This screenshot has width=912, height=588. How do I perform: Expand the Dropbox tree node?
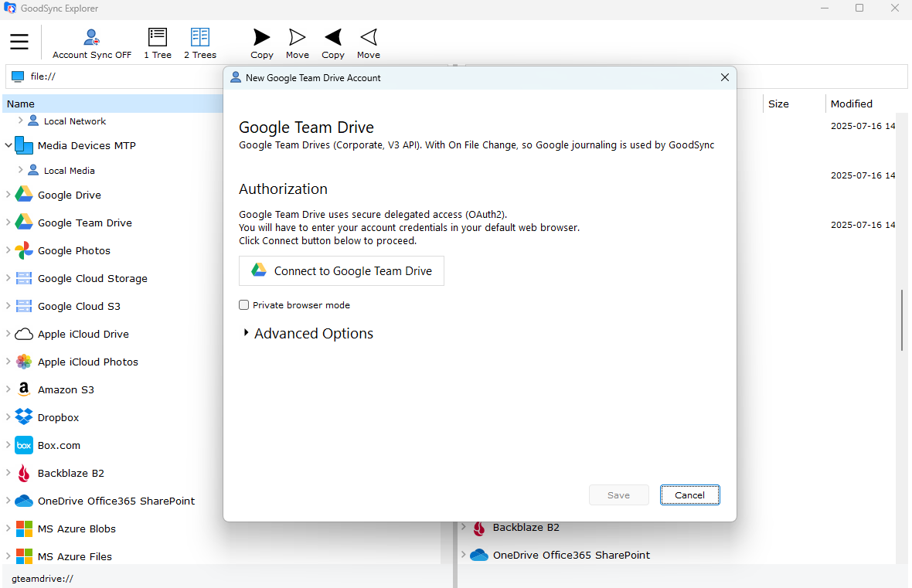(x=9, y=417)
